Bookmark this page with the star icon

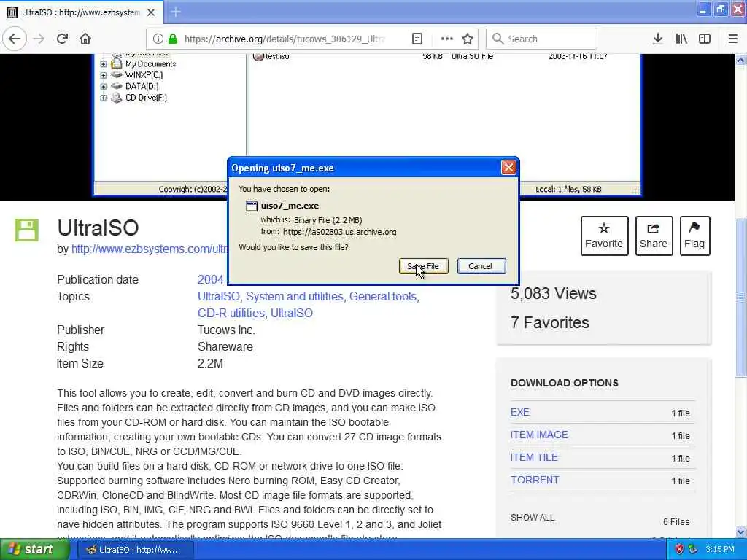pyautogui.click(x=468, y=39)
